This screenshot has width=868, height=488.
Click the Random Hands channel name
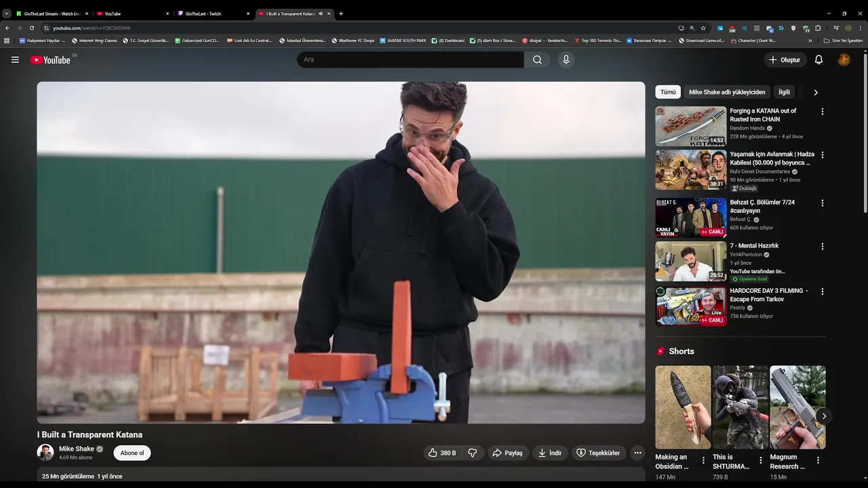click(x=747, y=128)
